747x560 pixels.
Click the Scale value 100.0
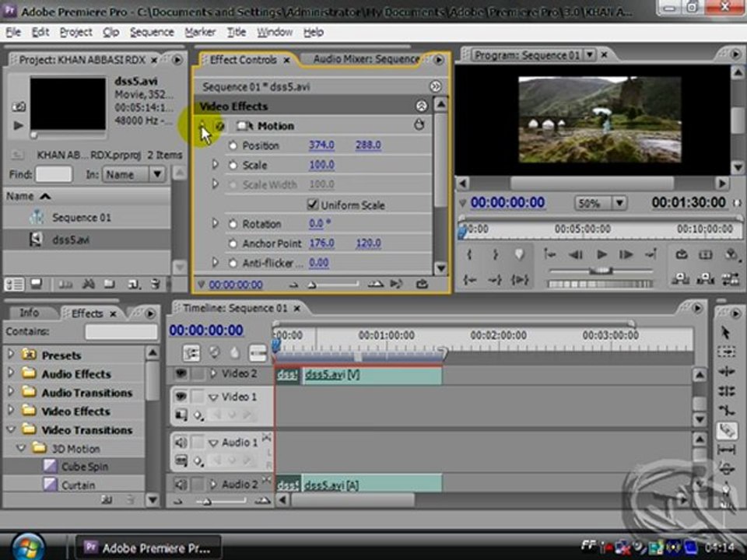(321, 165)
